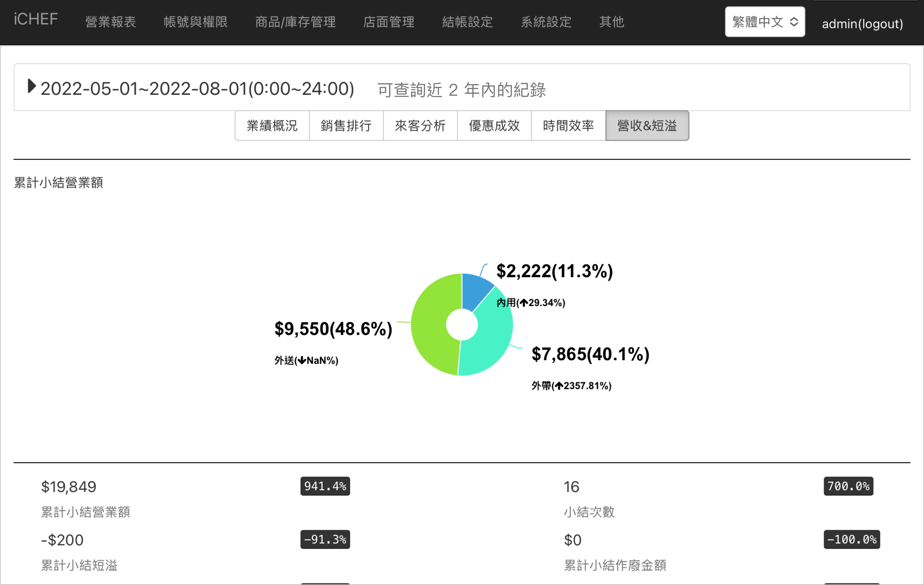Click the iCHEF logo
Viewport: 924px width, 585px height.
[x=36, y=19]
